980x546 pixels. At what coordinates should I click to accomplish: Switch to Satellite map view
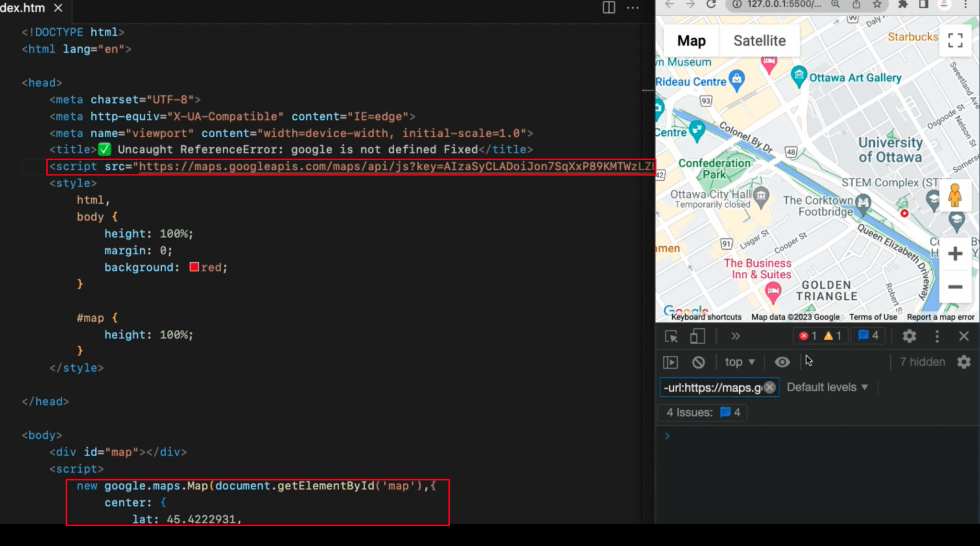[759, 41]
